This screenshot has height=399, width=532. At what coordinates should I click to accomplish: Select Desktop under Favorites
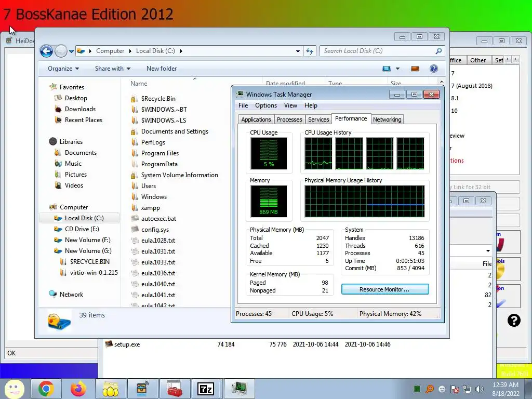pyautogui.click(x=76, y=98)
